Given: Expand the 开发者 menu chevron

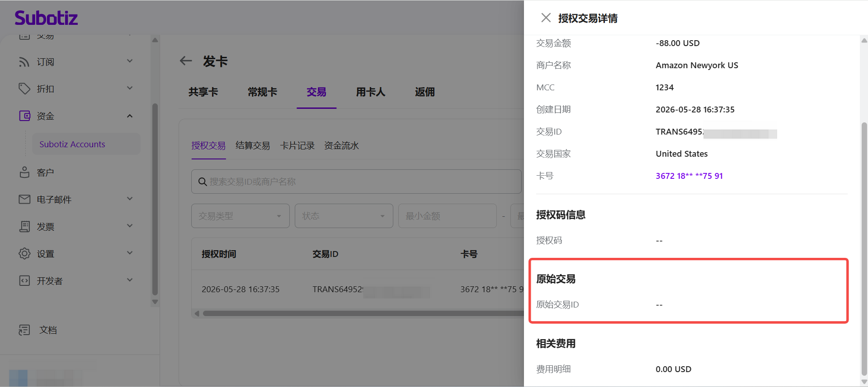Looking at the screenshot, I should [130, 280].
